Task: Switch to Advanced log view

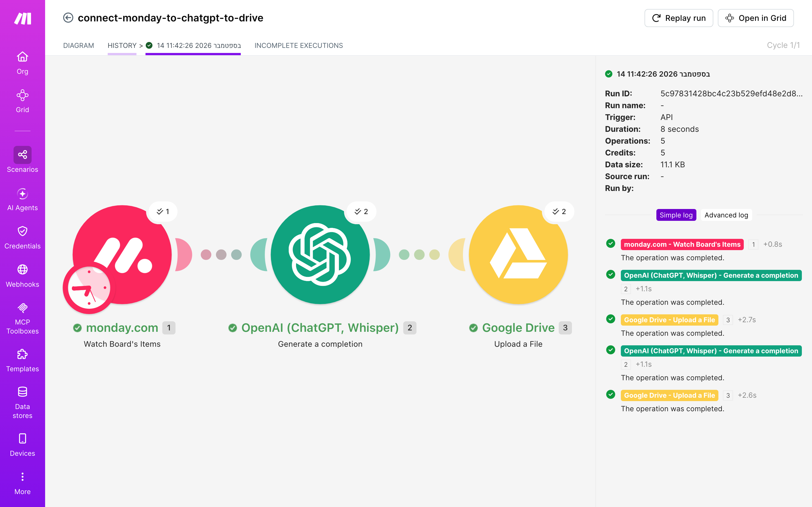Action: 726,215
